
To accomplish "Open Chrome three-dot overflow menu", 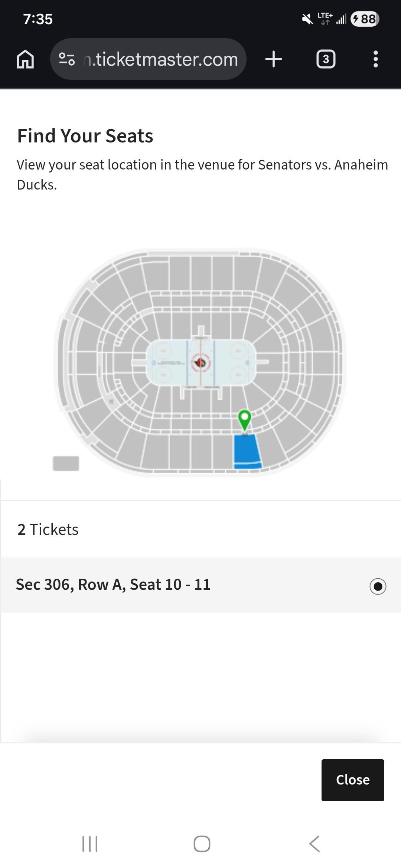I will point(375,59).
